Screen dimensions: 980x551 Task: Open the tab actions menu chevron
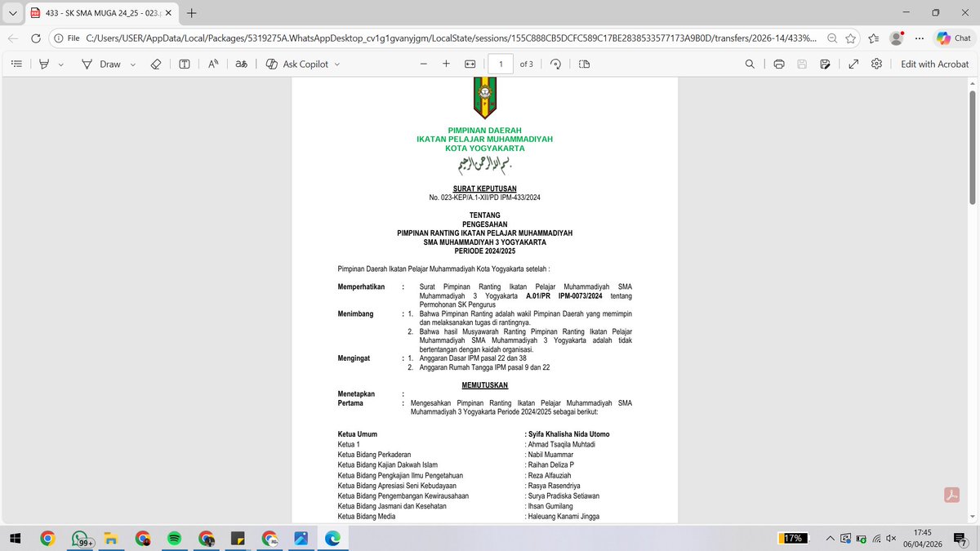point(11,13)
